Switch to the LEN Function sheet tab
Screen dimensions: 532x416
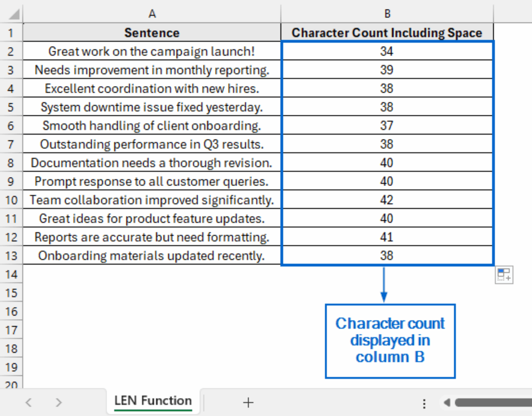point(153,401)
